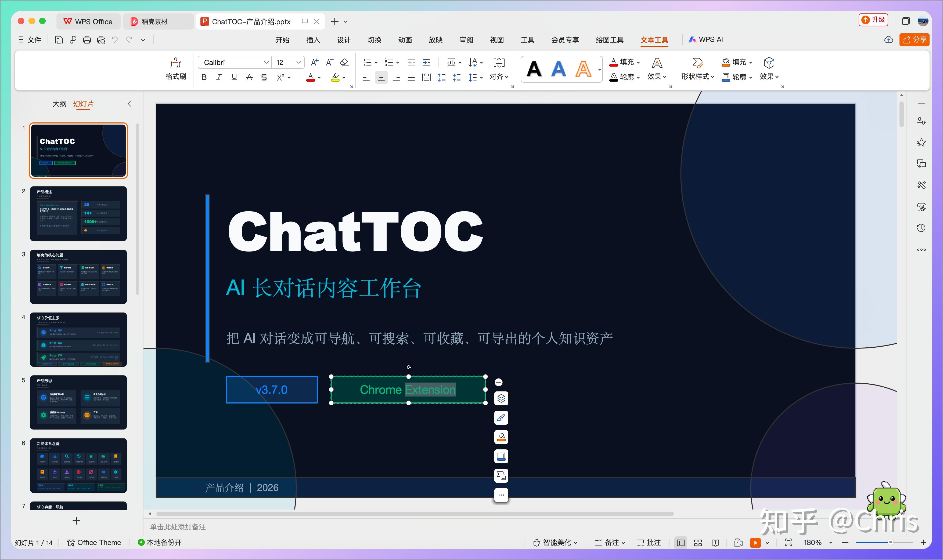Viewport: 943px width, 560px height.
Task: Click the zoom slider handle in status bar
Action: pos(890,542)
